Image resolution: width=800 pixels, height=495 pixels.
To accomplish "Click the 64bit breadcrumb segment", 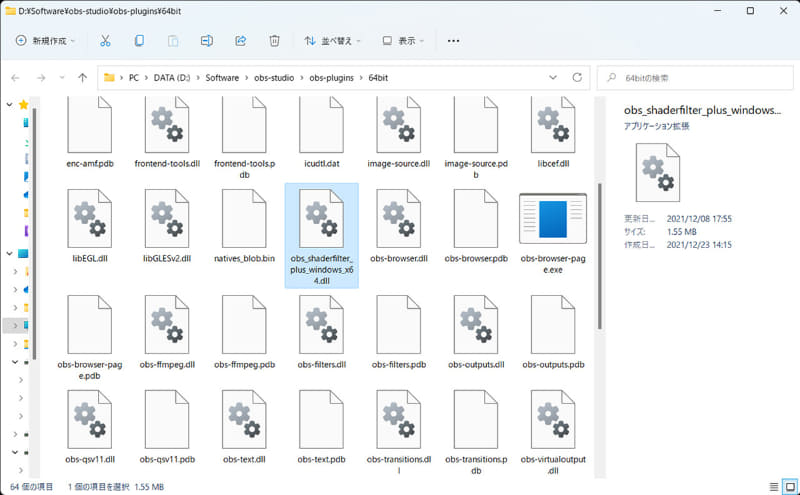I will pos(378,78).
